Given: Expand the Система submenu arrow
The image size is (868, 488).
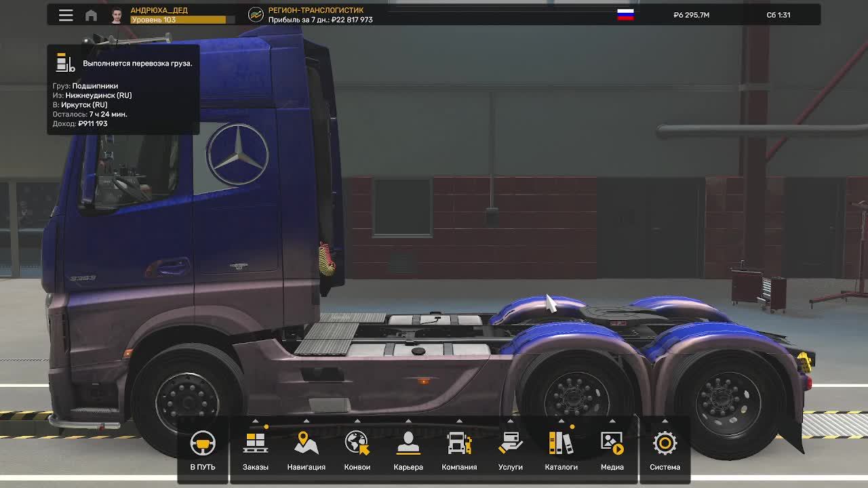Looking at the screenshot, I should click(x=665, y=421).
